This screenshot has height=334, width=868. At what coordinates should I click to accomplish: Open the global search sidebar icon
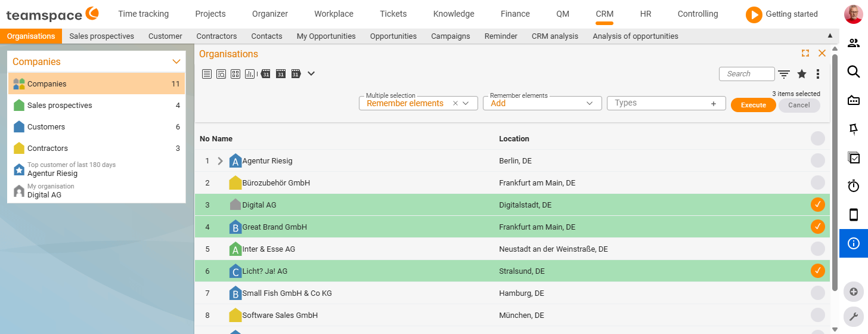854,72
